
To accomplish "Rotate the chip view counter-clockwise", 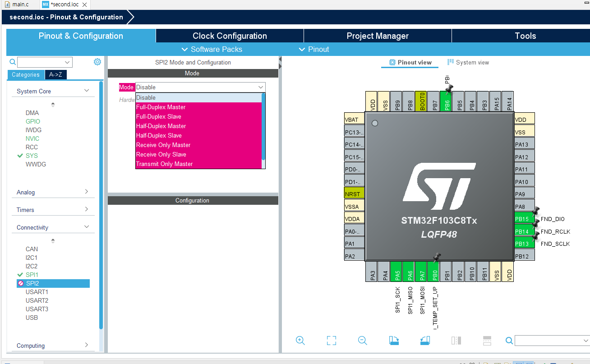I will click(x=425, y=341).
